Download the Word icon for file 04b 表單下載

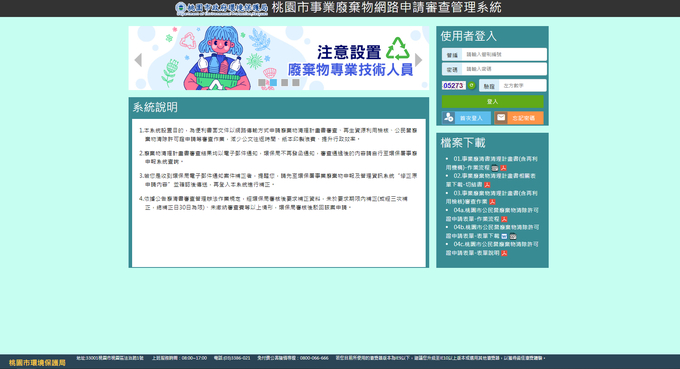click(504, 236)
